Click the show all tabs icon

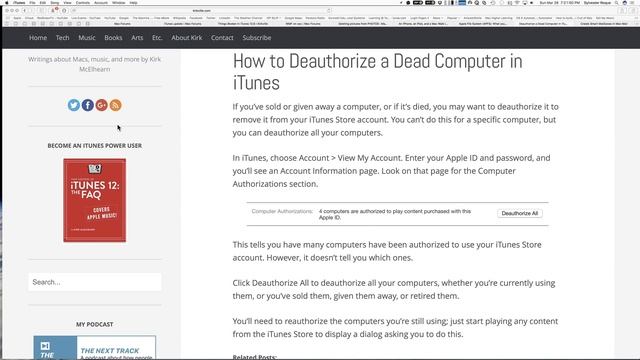[x=632, y=11]
